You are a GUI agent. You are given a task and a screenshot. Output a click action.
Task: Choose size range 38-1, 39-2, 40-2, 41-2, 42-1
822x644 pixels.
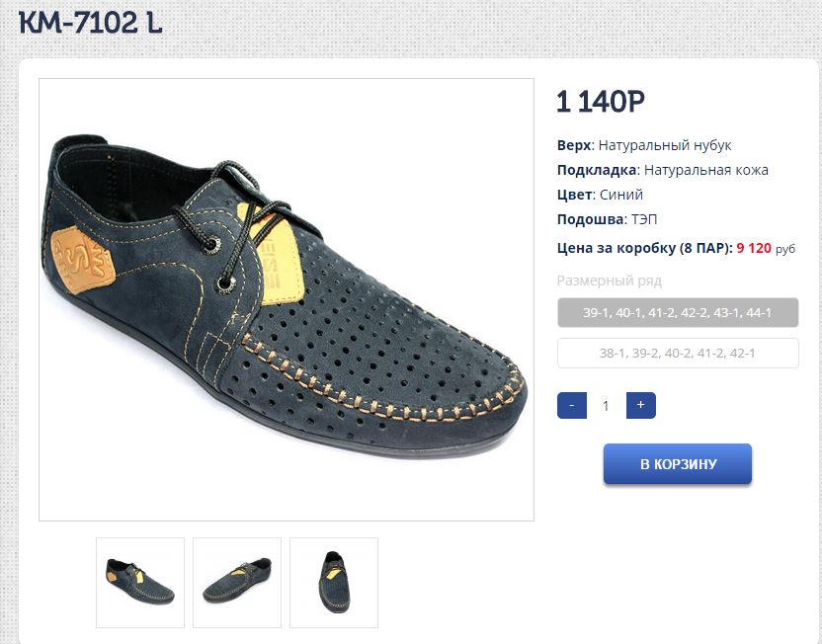(678, 353)
